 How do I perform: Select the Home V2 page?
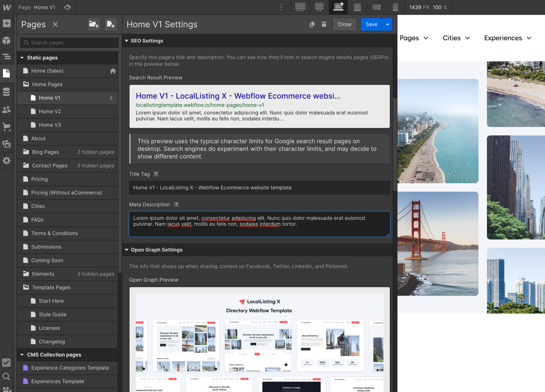[x=50, y=111]
